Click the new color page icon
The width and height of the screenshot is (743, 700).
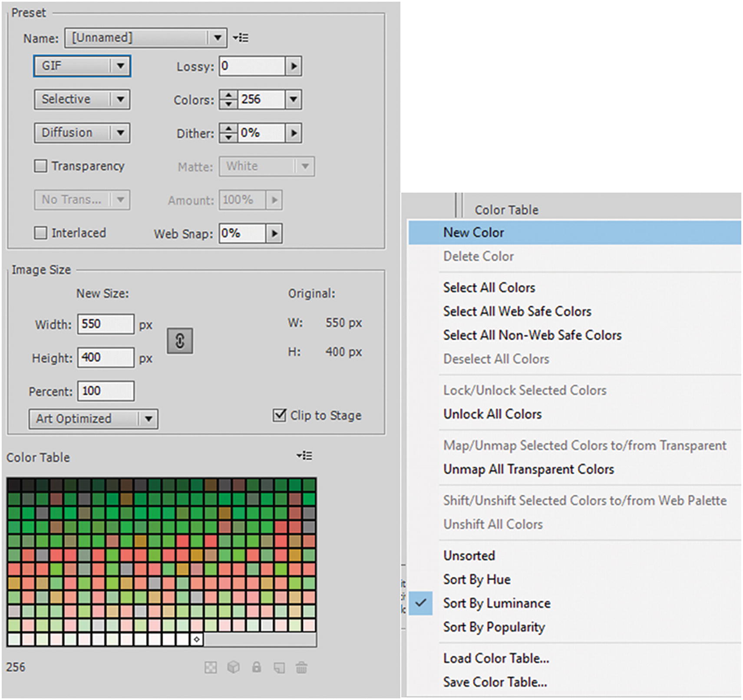point(279,667)
